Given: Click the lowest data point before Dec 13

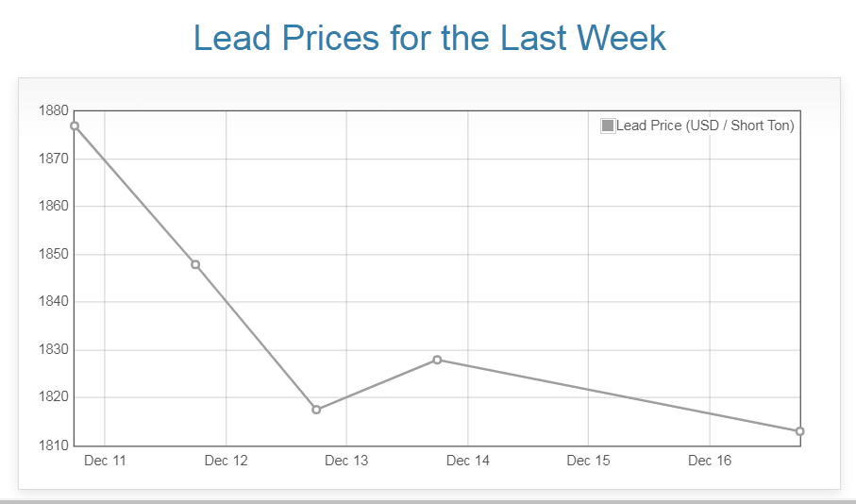Looking at the screenshot, I should tap(316, 410).
